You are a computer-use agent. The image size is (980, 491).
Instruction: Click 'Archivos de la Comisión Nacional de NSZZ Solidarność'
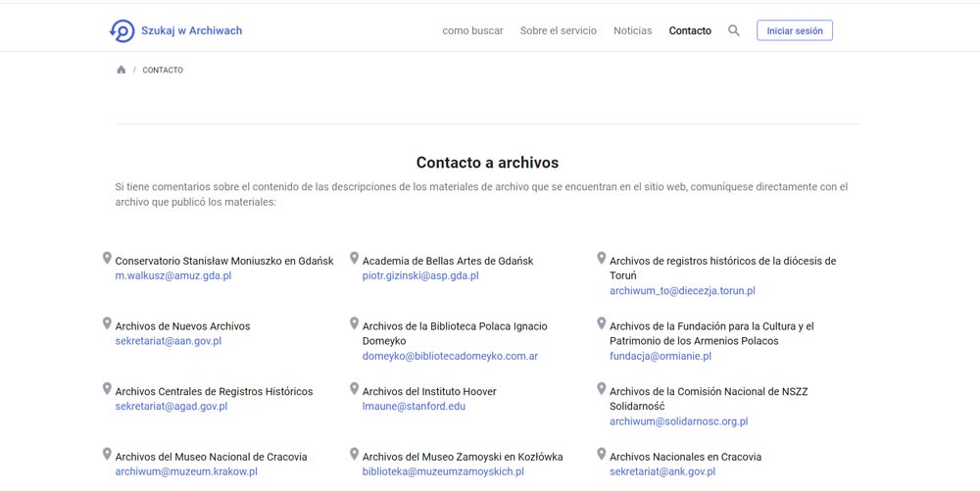tap(709, 399)
